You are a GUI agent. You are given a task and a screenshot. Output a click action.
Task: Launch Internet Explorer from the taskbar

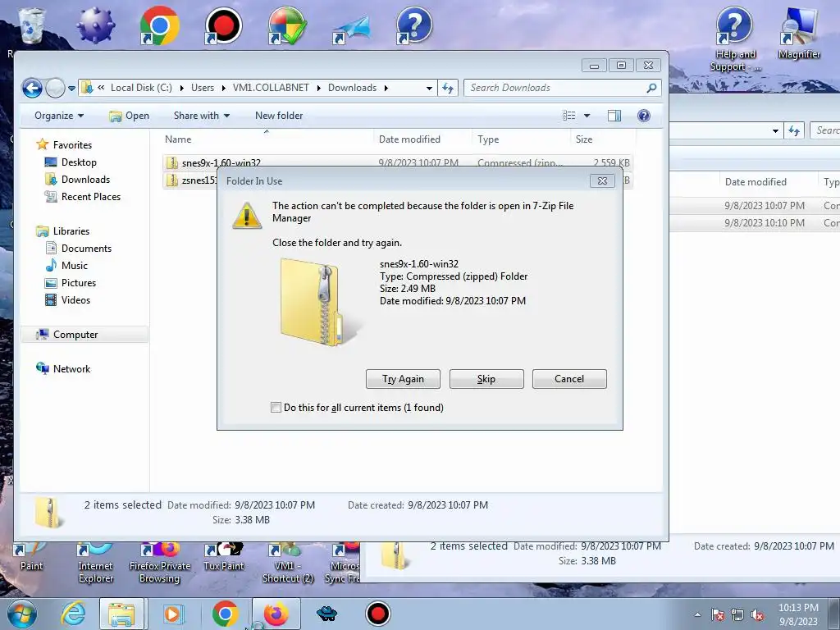point(73,614)
